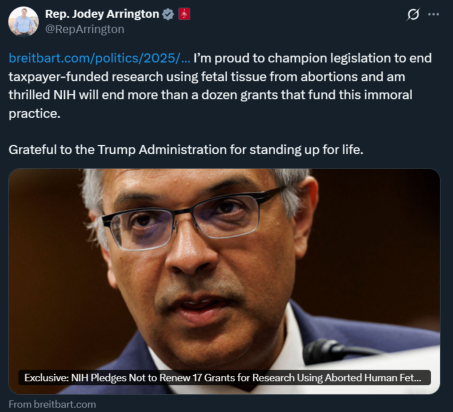Click the NIH Pledges headline caption overlay
This screenshot has width=453, height=412.
224,378
